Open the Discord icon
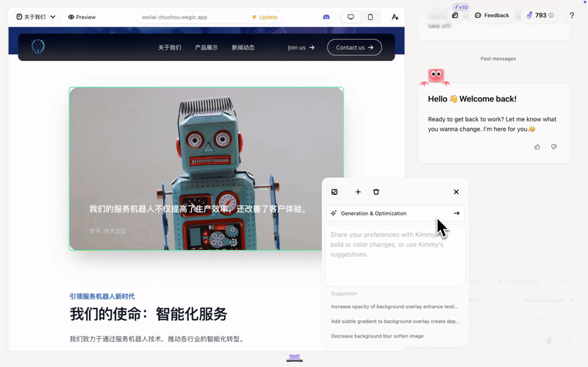 pos(326,17)
